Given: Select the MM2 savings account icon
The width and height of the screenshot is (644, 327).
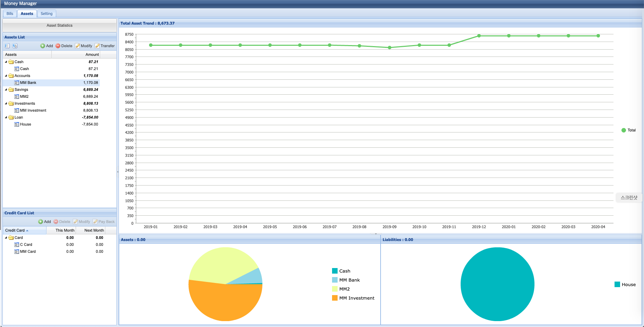Looking at the screenshot, I should 17,96.
